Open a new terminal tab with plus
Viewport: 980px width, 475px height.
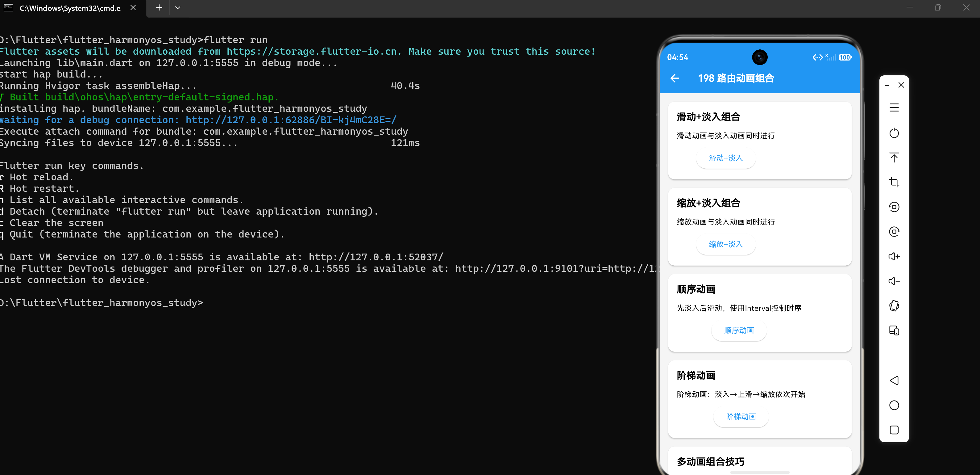(x=159, y=8)
